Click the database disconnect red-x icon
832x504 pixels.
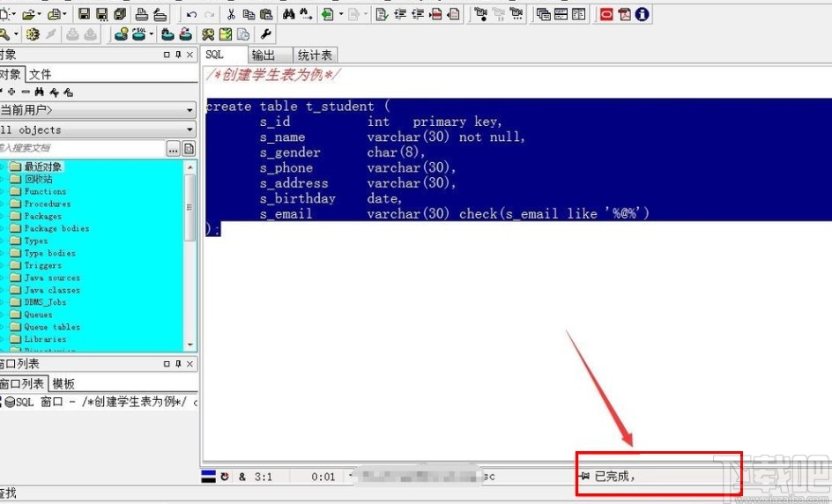tap(186, 34)
